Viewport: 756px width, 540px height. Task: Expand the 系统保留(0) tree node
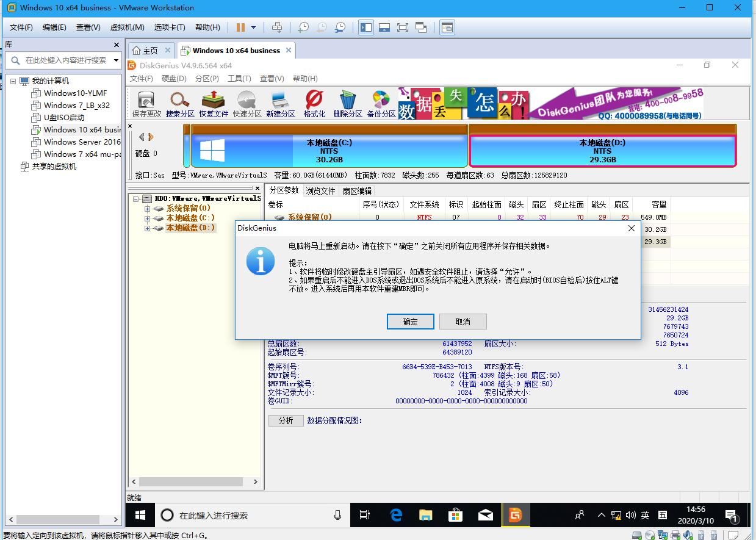[148, 207]
